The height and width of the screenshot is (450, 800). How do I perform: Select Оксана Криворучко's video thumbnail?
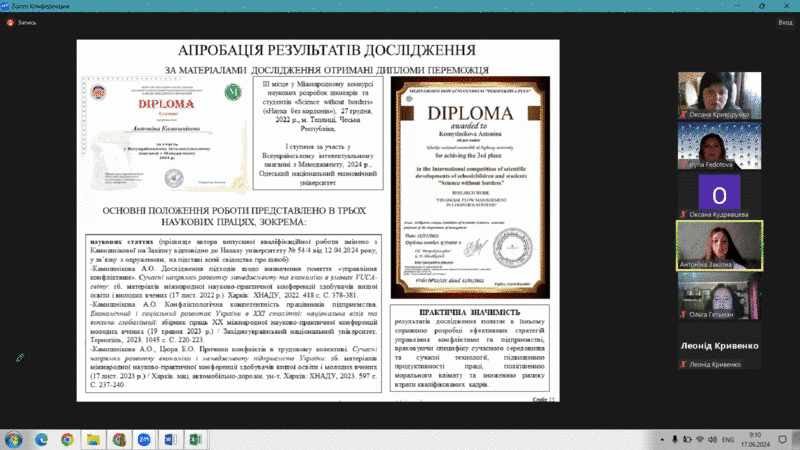pos(712,96)
